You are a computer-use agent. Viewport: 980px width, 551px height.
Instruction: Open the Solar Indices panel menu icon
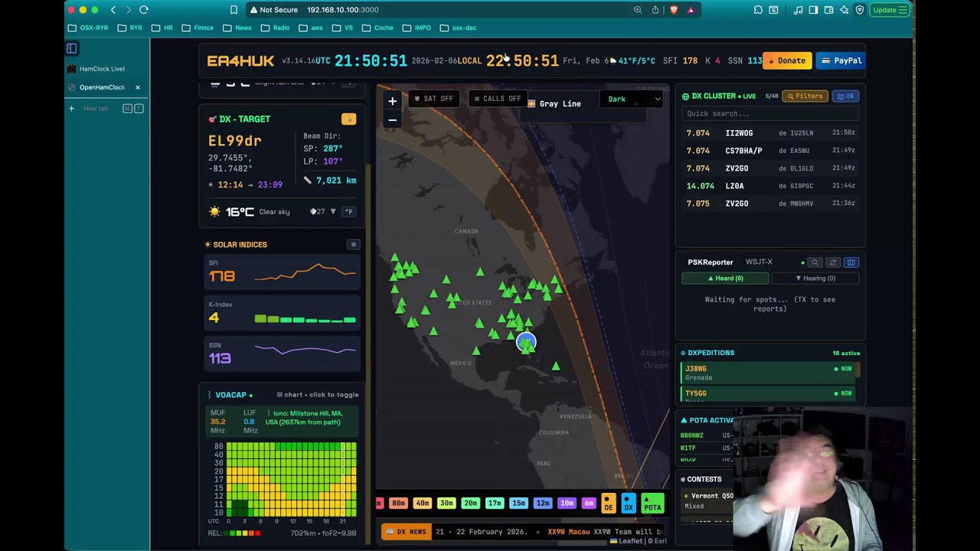(x=353, y=245)
